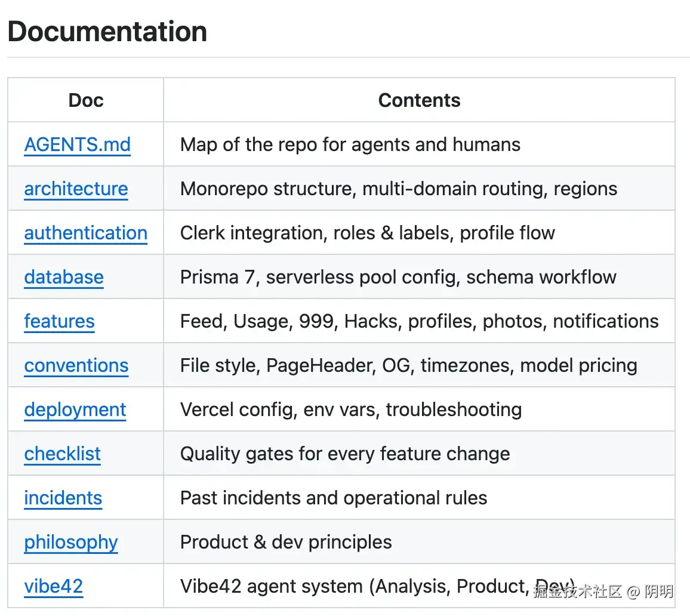Follow the incidents doc link
690x616 pixels.
click(63, 498)
